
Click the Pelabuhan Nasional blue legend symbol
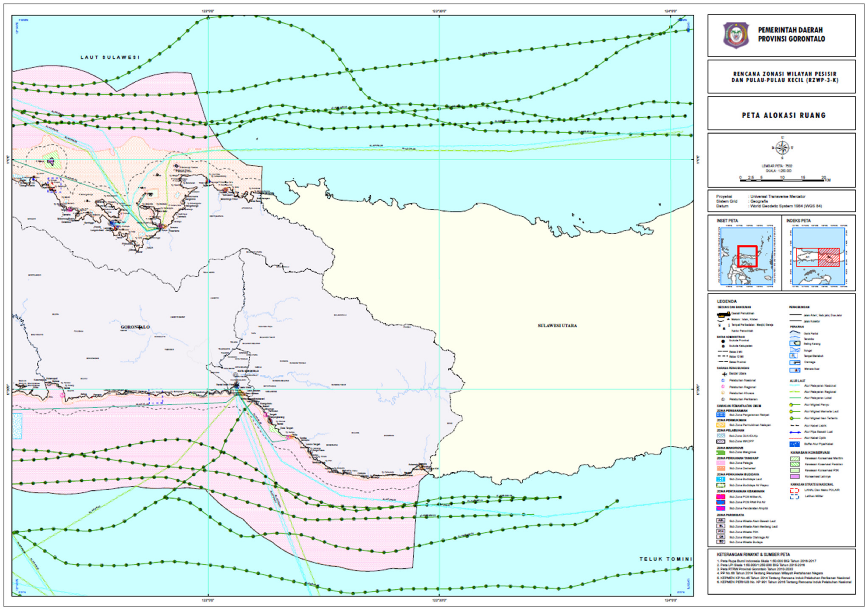click(x=723, y=380)
